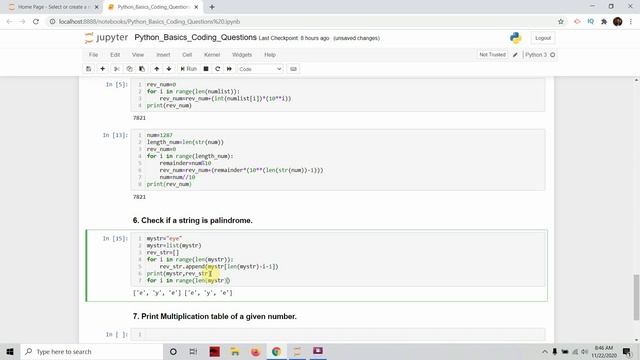Screen dimensions: 640x360
Task: Cut selected cells with scissors icon
Action: 117,69
